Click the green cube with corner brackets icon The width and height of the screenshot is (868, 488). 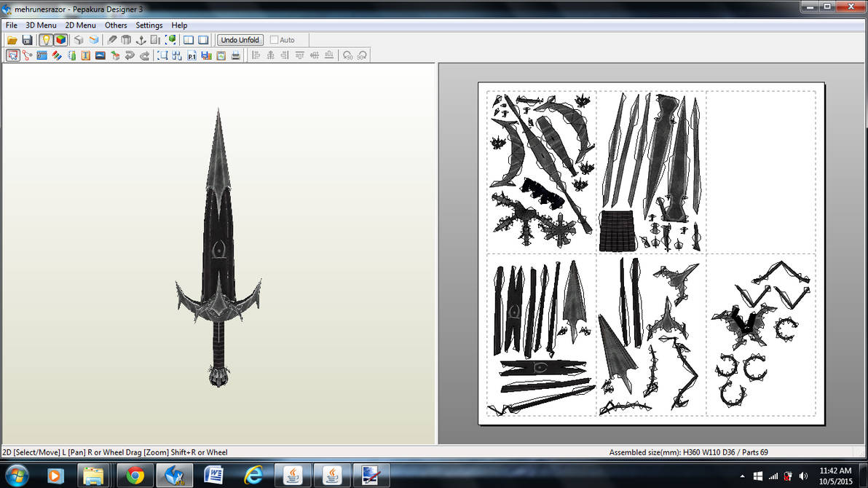coord(170,40)
